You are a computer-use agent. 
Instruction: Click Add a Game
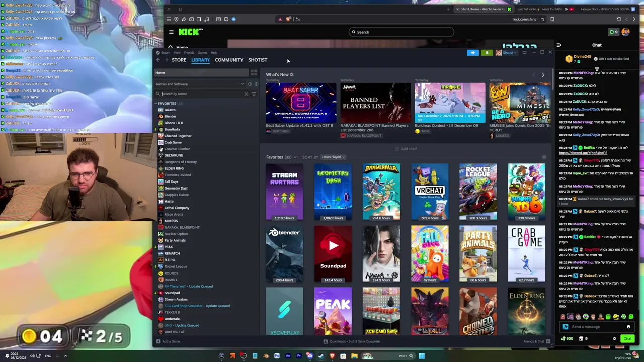[168, 342]
